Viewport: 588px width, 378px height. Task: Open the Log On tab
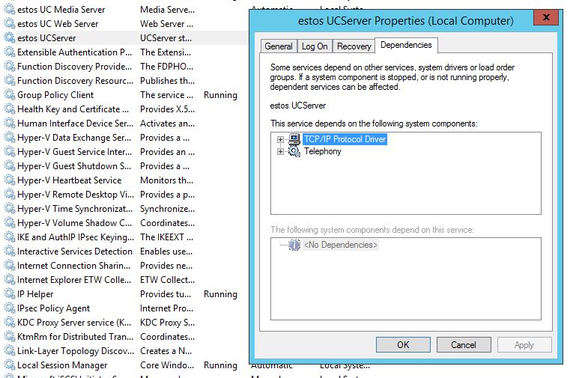(315, 46)
